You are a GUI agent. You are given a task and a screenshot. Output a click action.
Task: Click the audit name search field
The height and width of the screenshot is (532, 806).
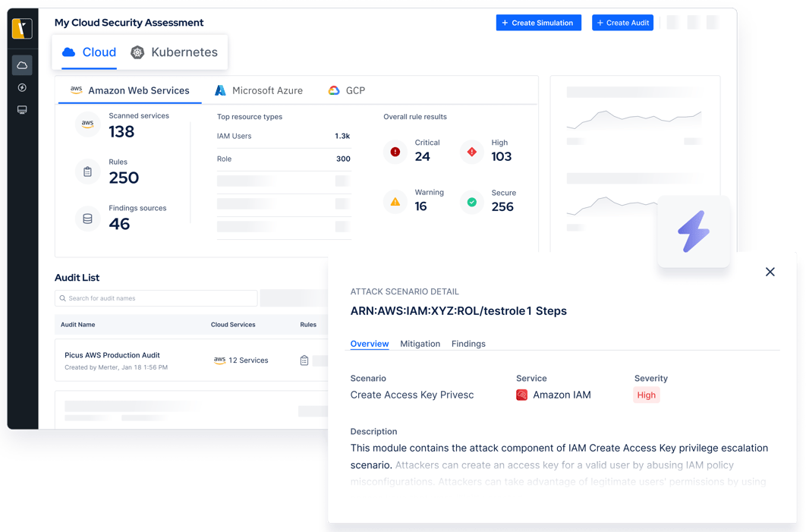[156, 297]
